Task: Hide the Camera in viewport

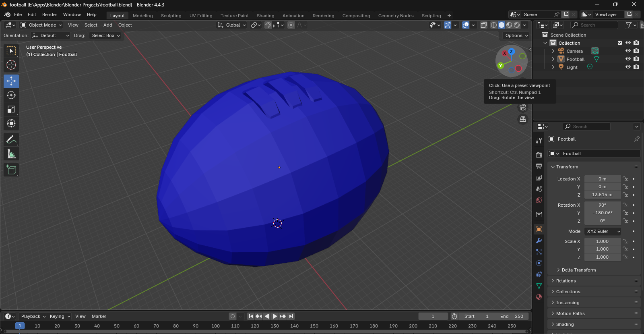Action: pos(628,51)
